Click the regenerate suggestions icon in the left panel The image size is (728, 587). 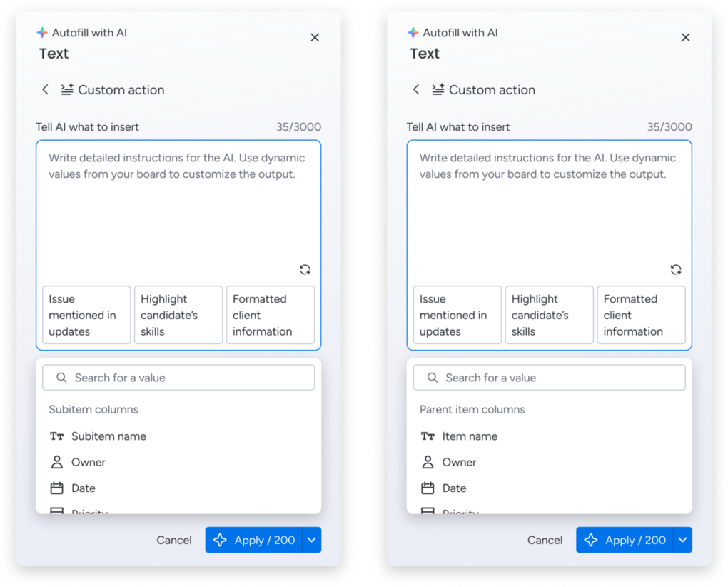pos(305,269)
